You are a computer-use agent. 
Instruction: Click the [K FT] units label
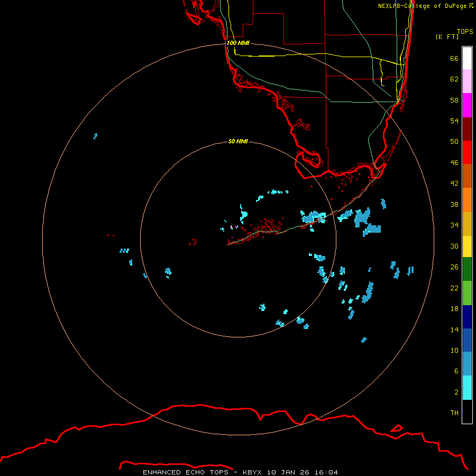click(447, 36)
